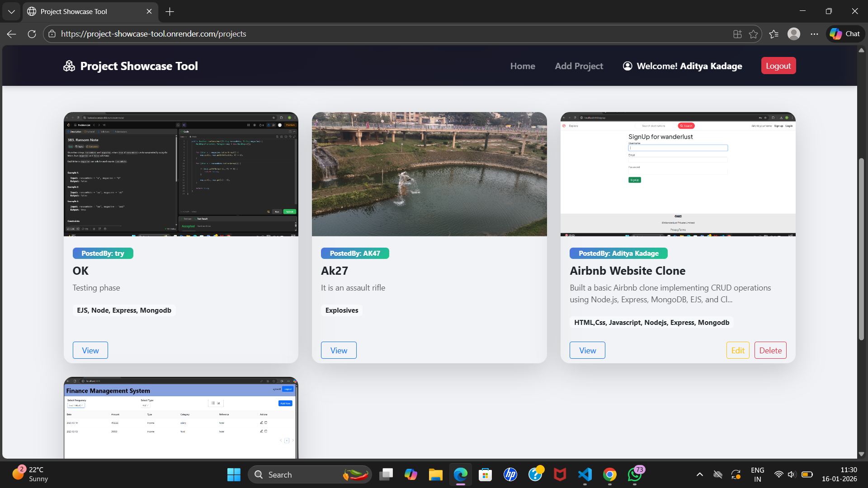Open WhatsApp from the taskbar
Image resolution: width=868 pixels, height=488 pixels.
point(635,475)
